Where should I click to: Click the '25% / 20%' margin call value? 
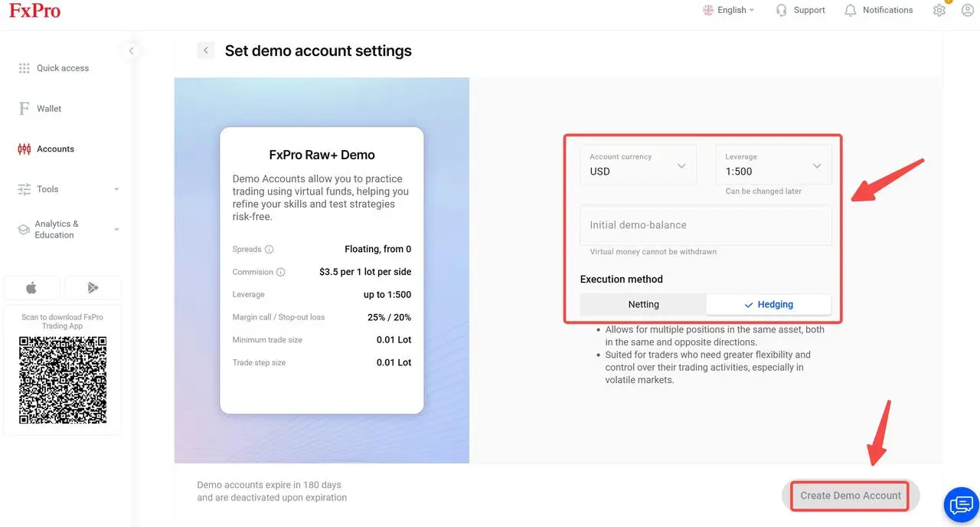(x=389, y=317)
